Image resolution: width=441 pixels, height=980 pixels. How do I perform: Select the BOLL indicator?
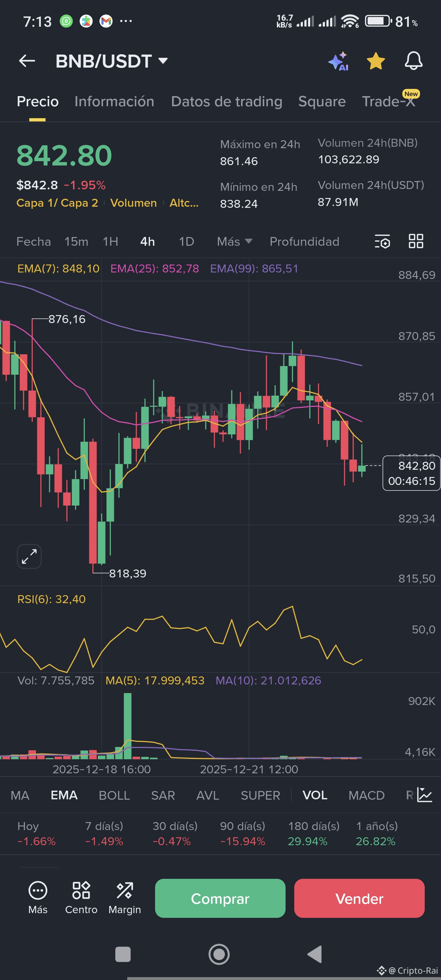114,795
